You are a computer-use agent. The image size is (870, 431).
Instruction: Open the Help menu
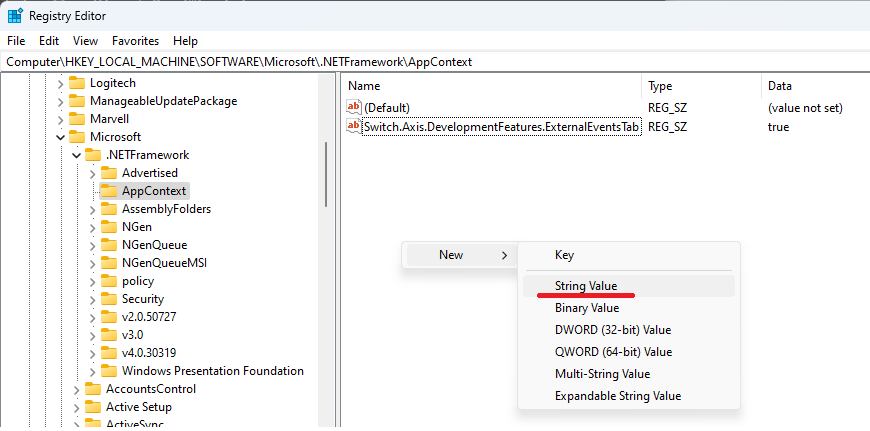(185, 40)
